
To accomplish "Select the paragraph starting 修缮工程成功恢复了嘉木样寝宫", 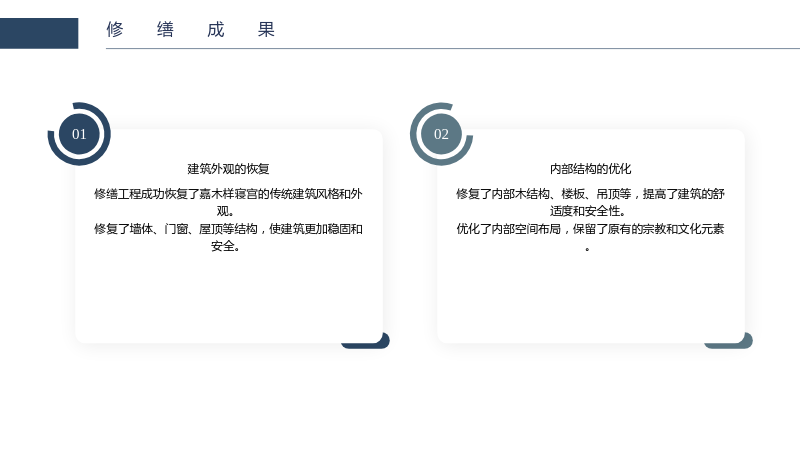I will click(x=228, y=202).
